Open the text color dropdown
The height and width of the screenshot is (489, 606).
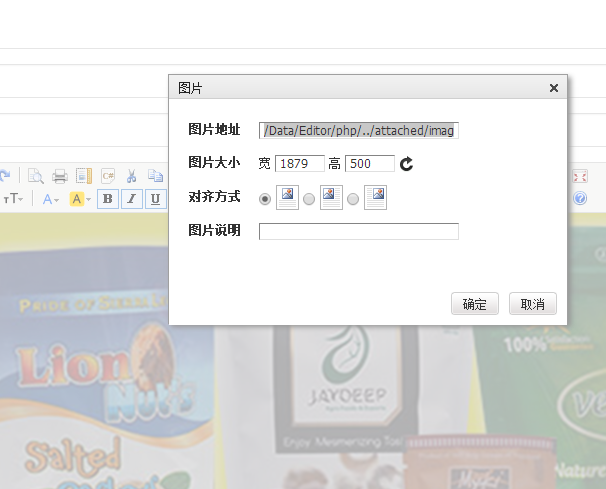click(51, 199)
